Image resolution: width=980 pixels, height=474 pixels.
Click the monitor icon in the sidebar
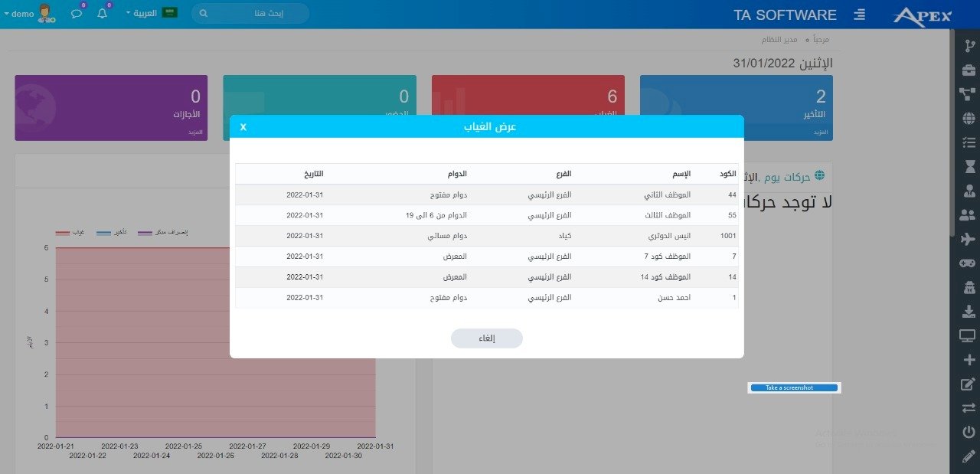coord(968,335)
